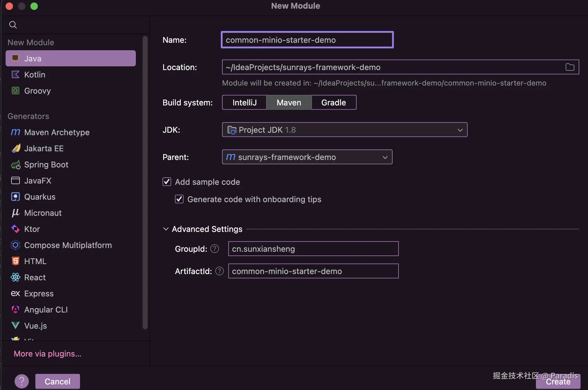588x390 pixels.
Task: Choose Java in New Module list
Action: pos(71,58)
